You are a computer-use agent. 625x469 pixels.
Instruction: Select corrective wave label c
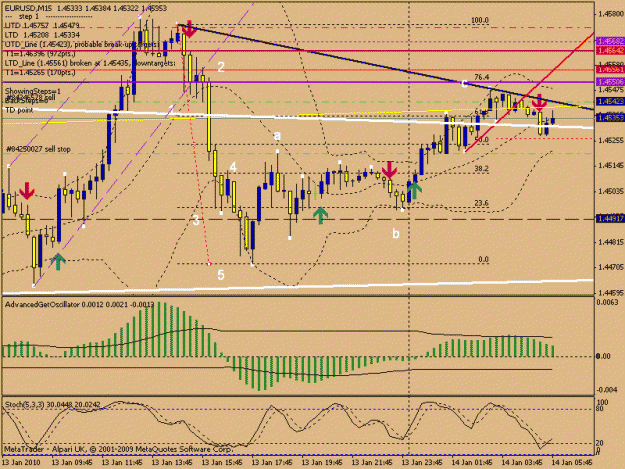tap(464, 83)
